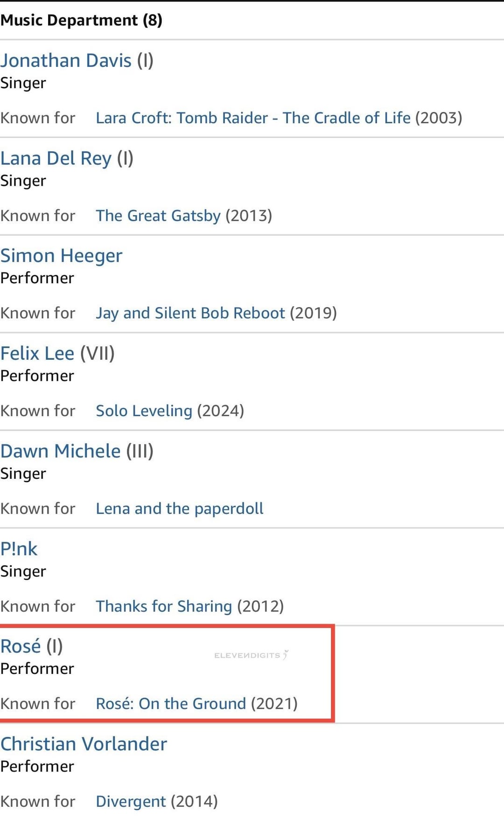
Task: Open Christian Vorlander profile link
Action: click(84, 744)
